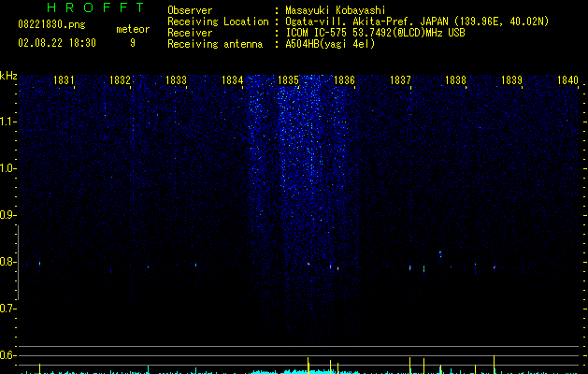Click time marker 1836

[344, 80]
